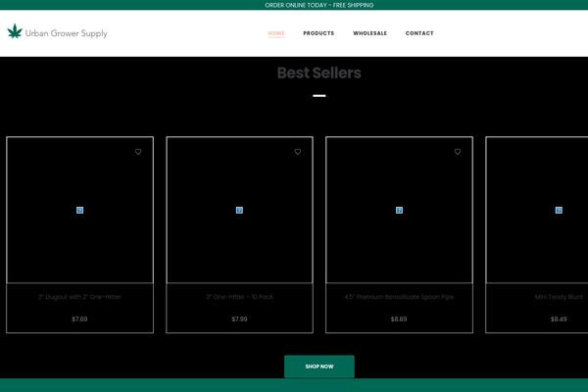Open the Wholesale page
The image size is (588, 392).
[x=369, y=33]
